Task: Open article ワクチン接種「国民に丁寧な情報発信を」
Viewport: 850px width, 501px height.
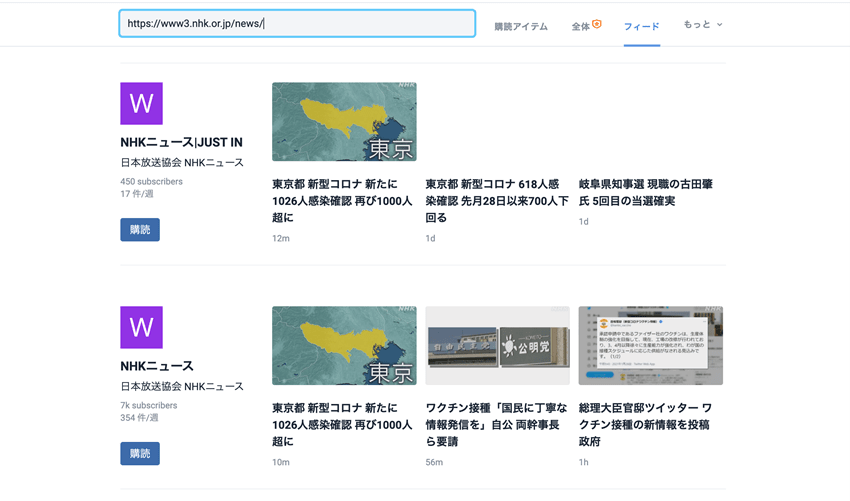Action: point(496,425)
